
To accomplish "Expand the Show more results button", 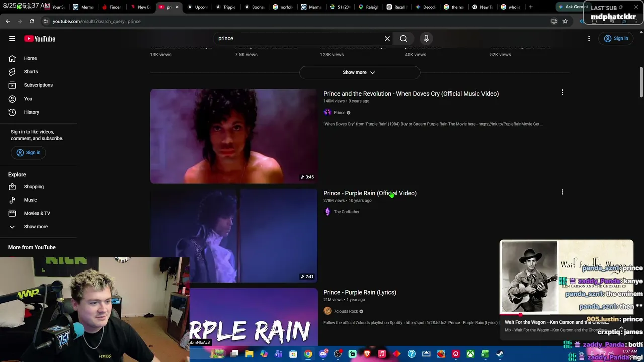I will coord(359,72).
